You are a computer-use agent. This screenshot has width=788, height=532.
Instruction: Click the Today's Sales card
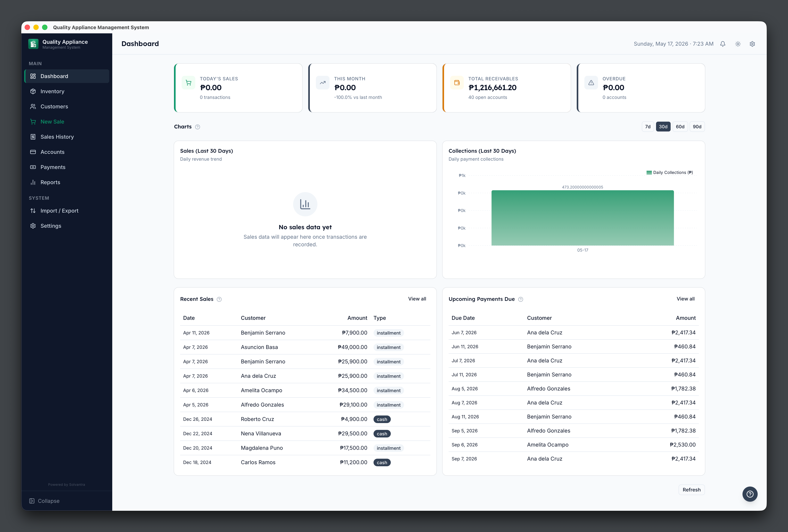238,88
